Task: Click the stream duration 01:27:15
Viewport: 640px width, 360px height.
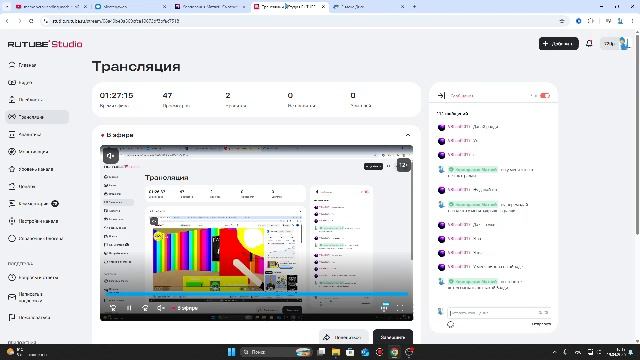Action: pos(116,96)
